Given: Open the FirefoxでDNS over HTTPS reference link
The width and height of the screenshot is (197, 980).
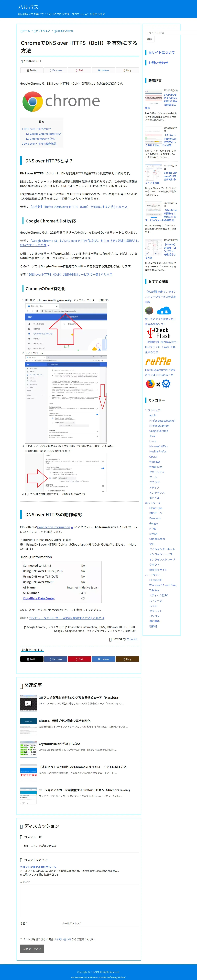Looking at the screenshot, I should pyautogui.click(x=78, y=207).
